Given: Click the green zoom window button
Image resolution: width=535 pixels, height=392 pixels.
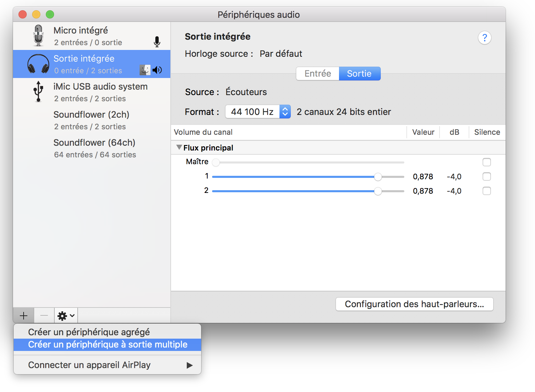Looking at the screenshot, I should 50,14.
